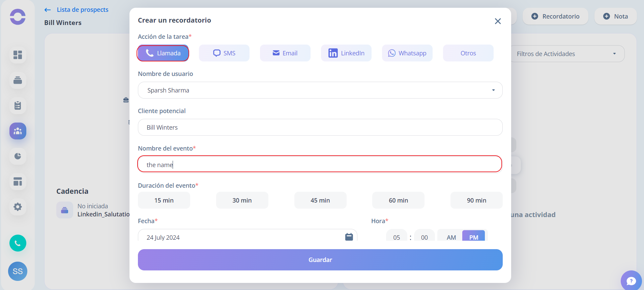Open the prospects people icon in sidebar
The width and height of the screenshot is (644, 290).
(x=18, y=131)
